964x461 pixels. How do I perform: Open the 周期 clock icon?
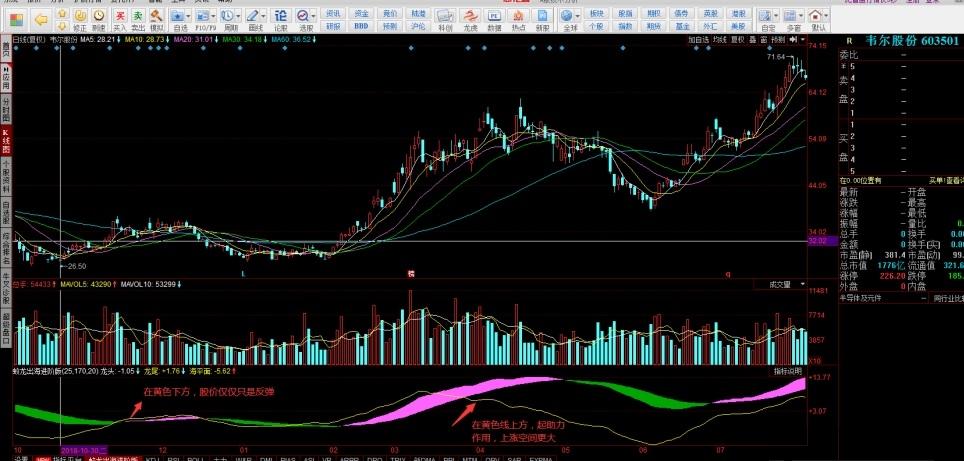pyautogui.click(x=227, y=16)
